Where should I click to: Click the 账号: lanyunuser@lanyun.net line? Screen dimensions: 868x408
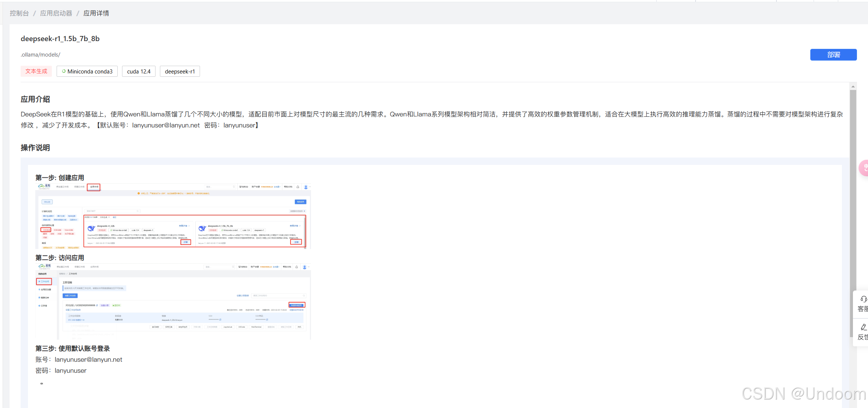79,360
